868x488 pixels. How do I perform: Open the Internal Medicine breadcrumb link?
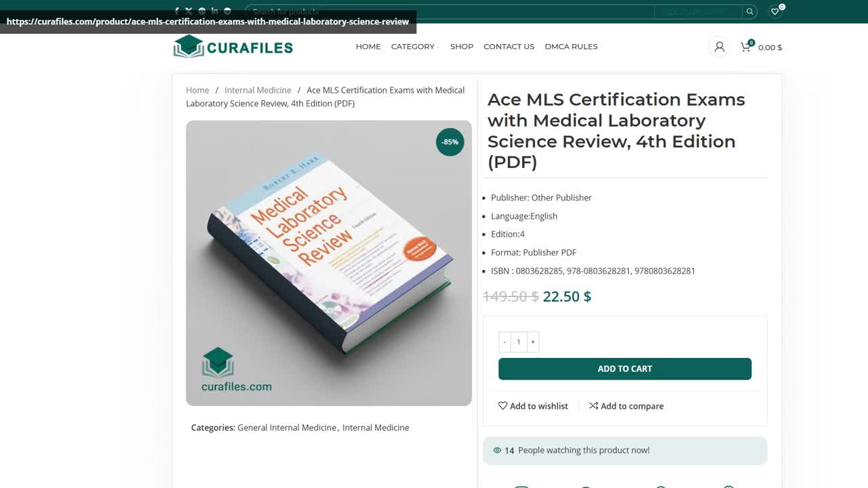tap(258, 89)
